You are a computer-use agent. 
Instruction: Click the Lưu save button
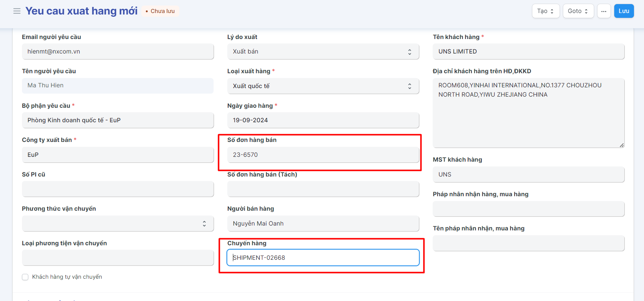coord(624,11)
